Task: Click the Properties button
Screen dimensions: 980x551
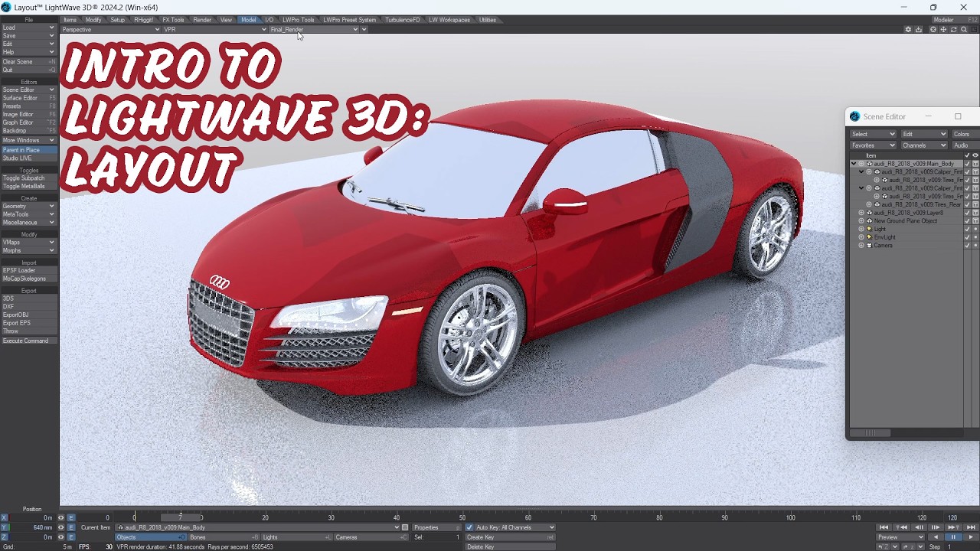Action: tap(436, 527)
